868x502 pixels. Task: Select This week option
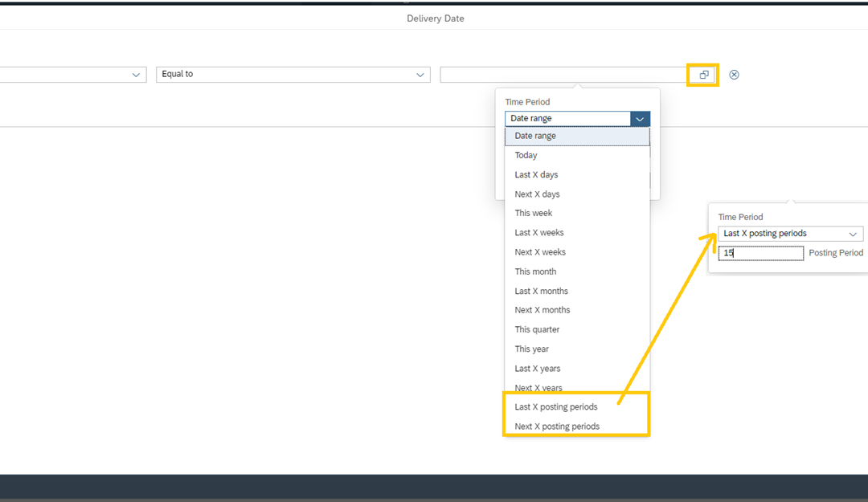(x=534, y=213)
